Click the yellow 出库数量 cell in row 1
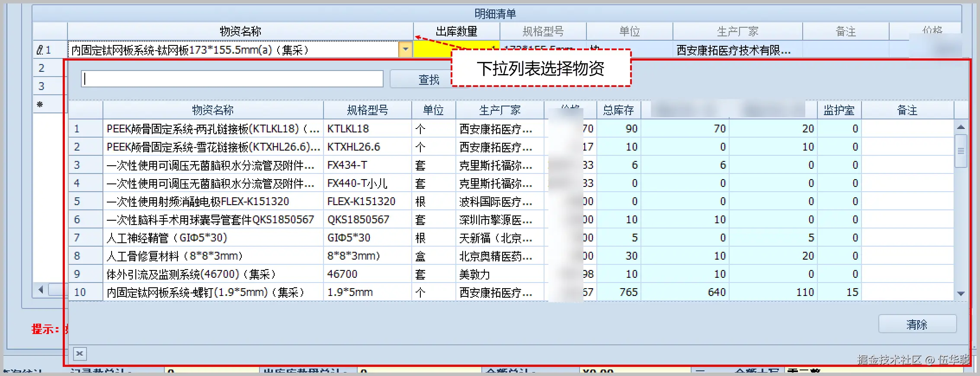The height and width of the screenshot is (376, 980). (x=456, y=49)
